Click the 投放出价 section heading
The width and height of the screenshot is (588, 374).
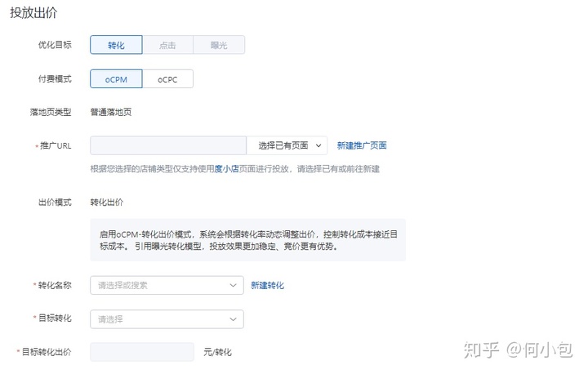pyautogui.click(x=33, y=13)
